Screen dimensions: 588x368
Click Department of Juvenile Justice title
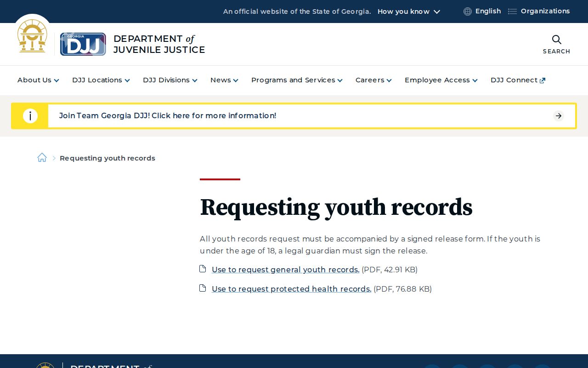click(159, 44)
